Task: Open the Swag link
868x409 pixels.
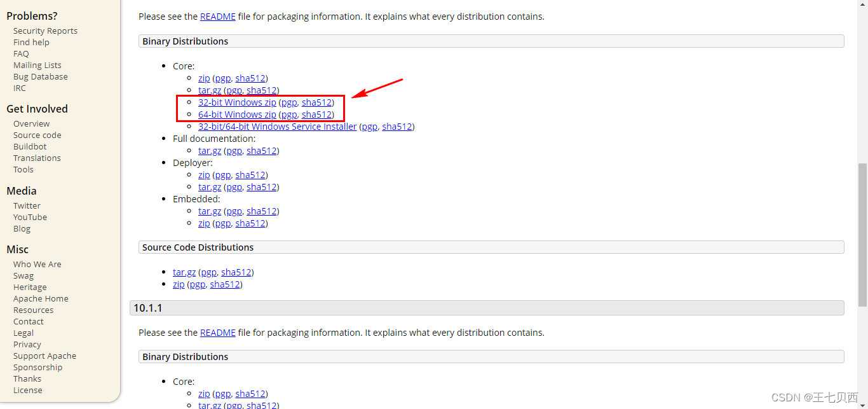Action: pyautogui.click(x=24, y=275)
